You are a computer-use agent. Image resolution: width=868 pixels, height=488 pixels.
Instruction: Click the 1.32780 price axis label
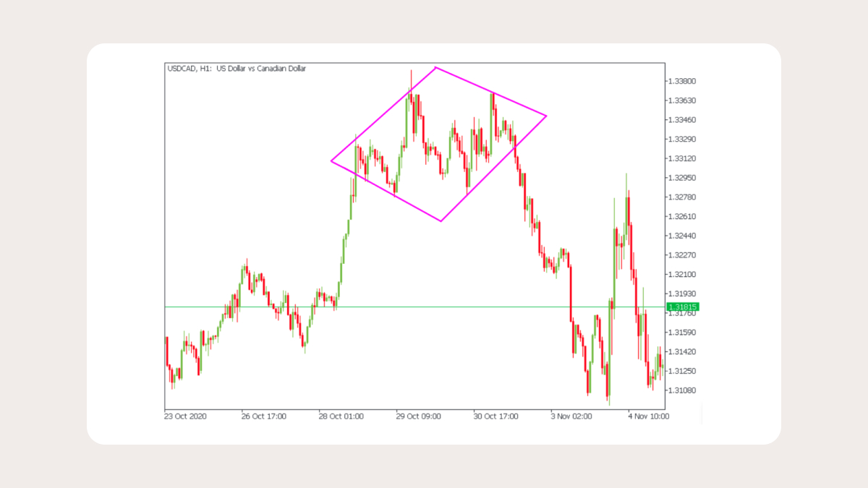(683, 197)
